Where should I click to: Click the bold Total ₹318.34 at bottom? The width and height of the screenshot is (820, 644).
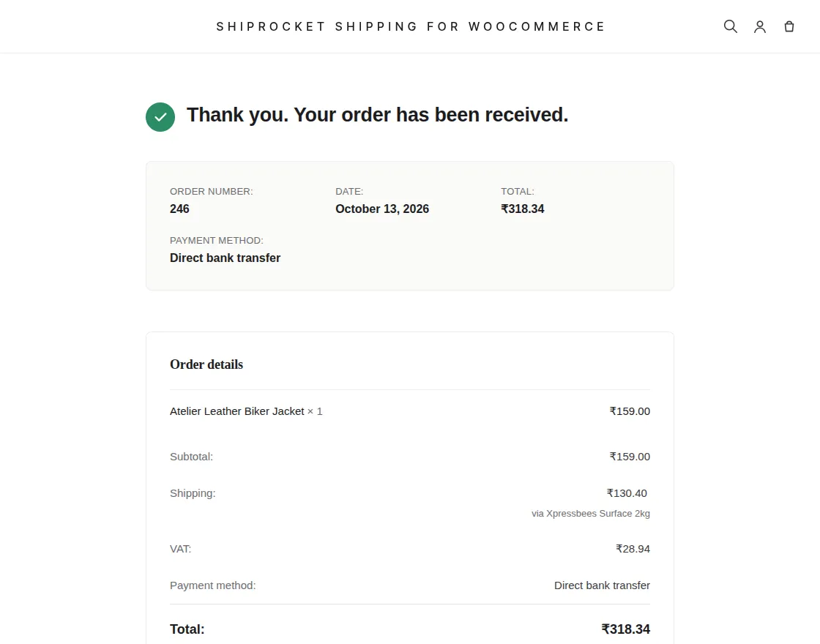(625, 629)
